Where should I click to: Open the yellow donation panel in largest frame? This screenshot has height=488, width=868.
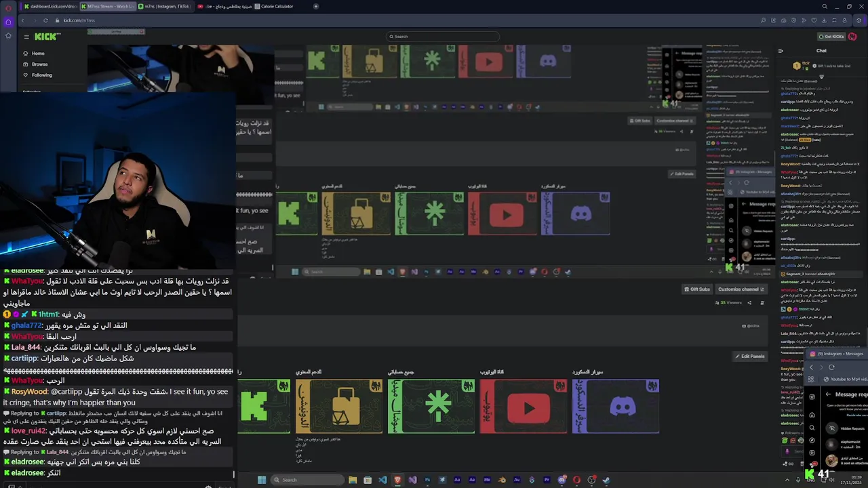pos(339,406)
